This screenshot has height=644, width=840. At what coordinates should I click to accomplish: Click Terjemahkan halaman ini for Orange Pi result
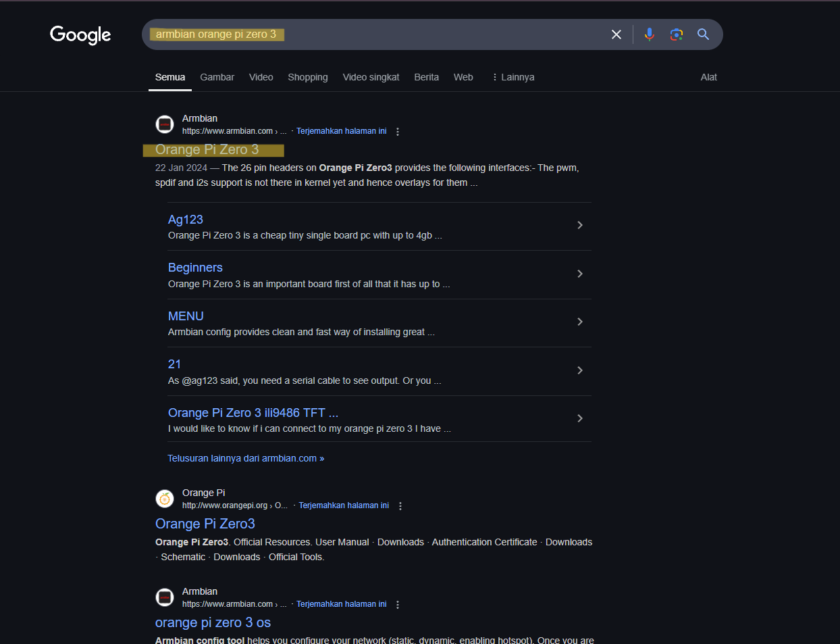pos(344,505)
